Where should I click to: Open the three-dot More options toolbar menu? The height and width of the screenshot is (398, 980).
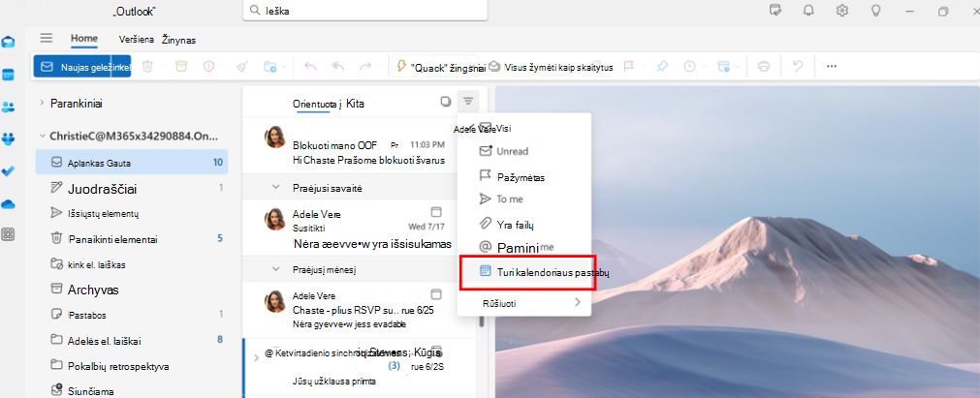pyautogui.click(x=832, y=66)
